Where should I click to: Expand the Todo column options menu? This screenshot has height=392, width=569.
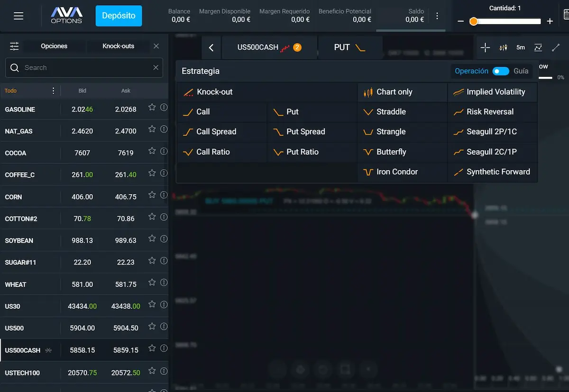click(53, 91)
